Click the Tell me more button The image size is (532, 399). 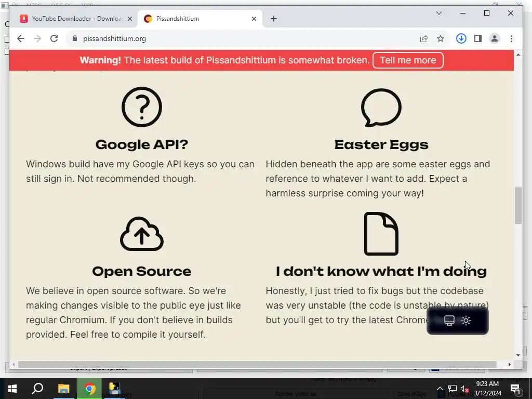[408, 60]
